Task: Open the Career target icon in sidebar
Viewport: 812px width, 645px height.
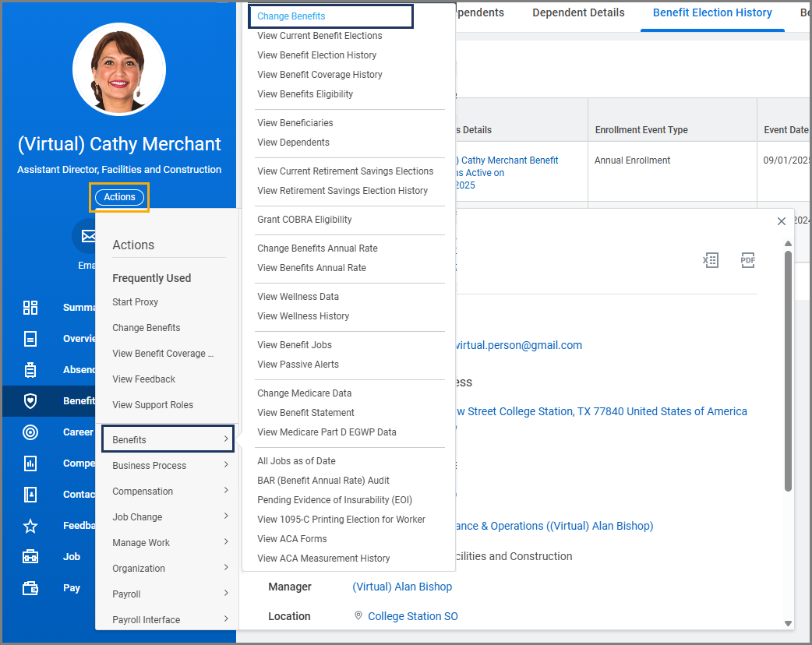Action: [x=30, y=432]
